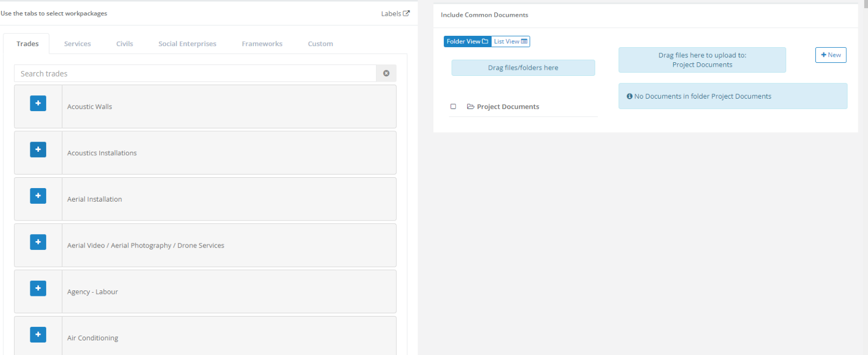Viewport: 868px width, 355px height.
Task: Tick the Project Documents checkbox
Action: [x=453, y=107]
